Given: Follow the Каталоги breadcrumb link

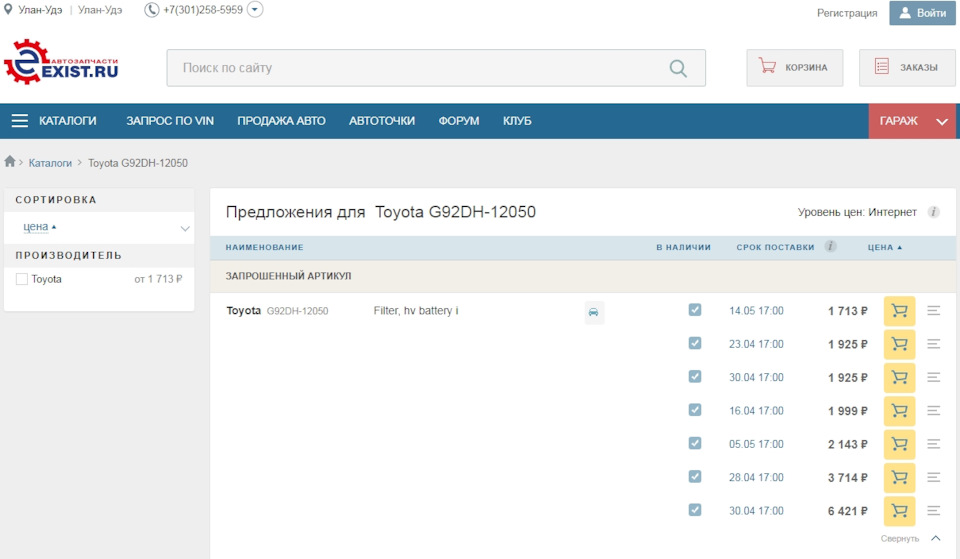Looking at the screenshot, I should [x=50, y=163].
